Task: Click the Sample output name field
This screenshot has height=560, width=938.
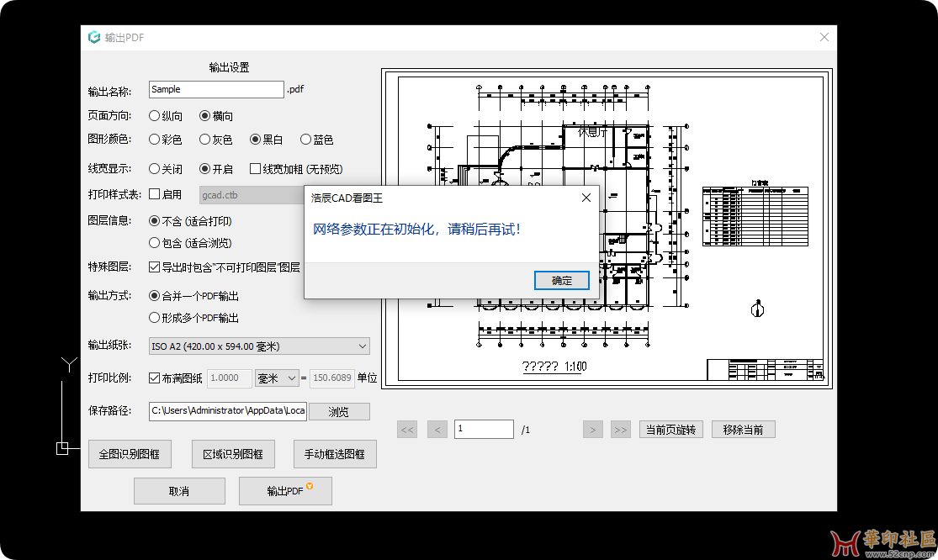Action: click(216, 89)
